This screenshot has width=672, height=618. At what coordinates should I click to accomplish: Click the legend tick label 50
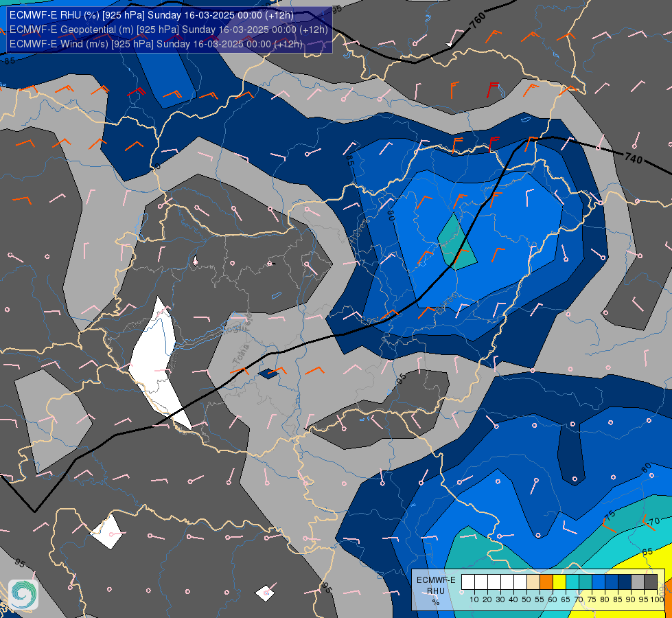(x=526, y=599)
